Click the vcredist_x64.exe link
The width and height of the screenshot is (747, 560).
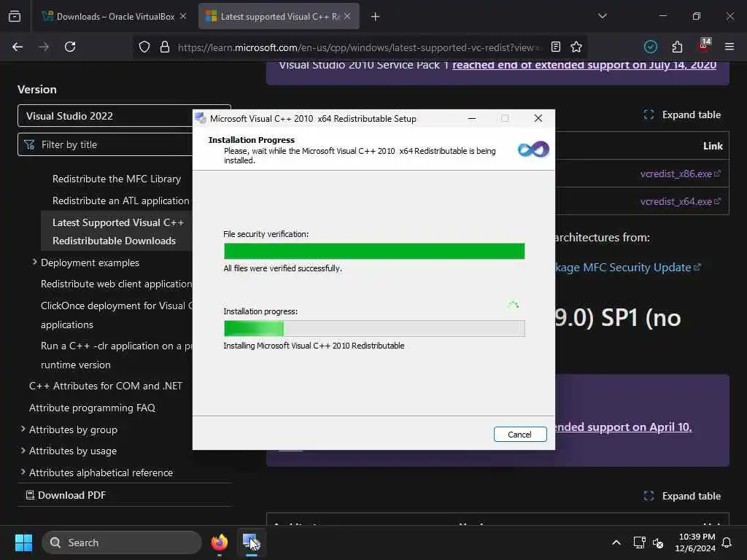[681, 201]
